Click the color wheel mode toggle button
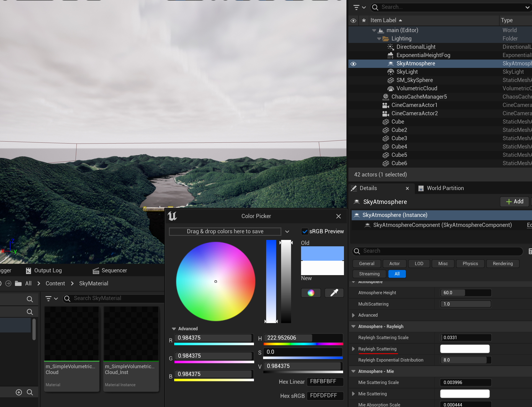The image size is (532, 407). [311, 293]
